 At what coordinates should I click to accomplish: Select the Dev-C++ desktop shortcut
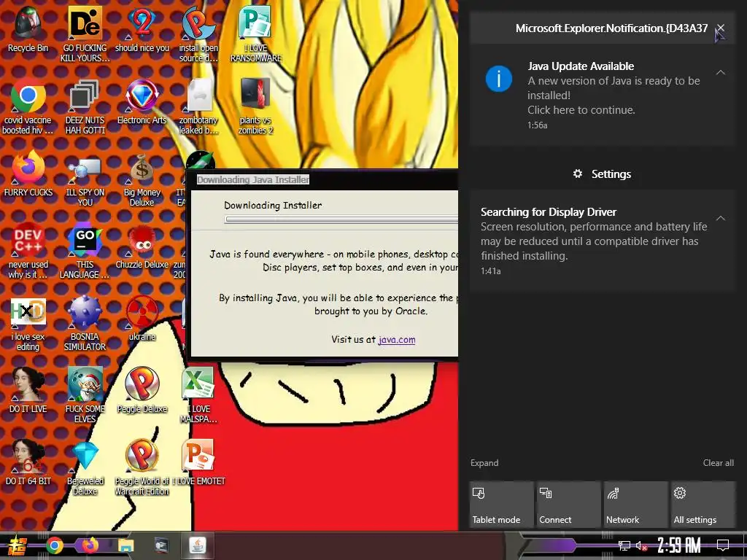28,251
